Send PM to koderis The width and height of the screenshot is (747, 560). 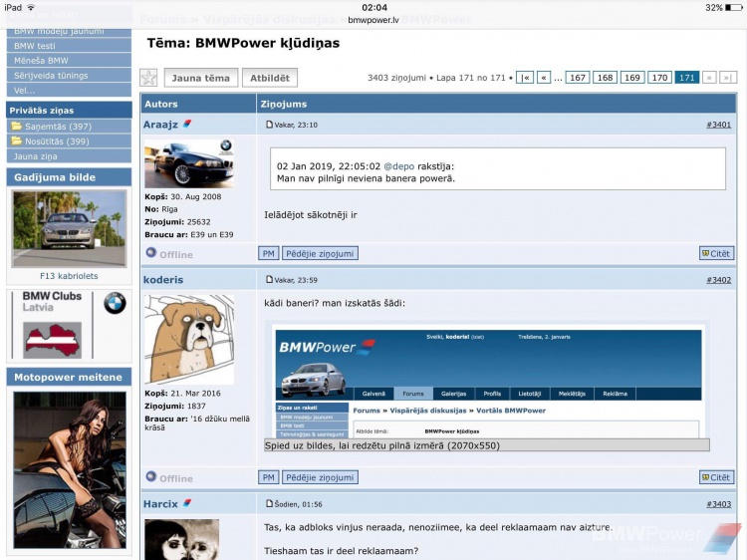[268, 477]
